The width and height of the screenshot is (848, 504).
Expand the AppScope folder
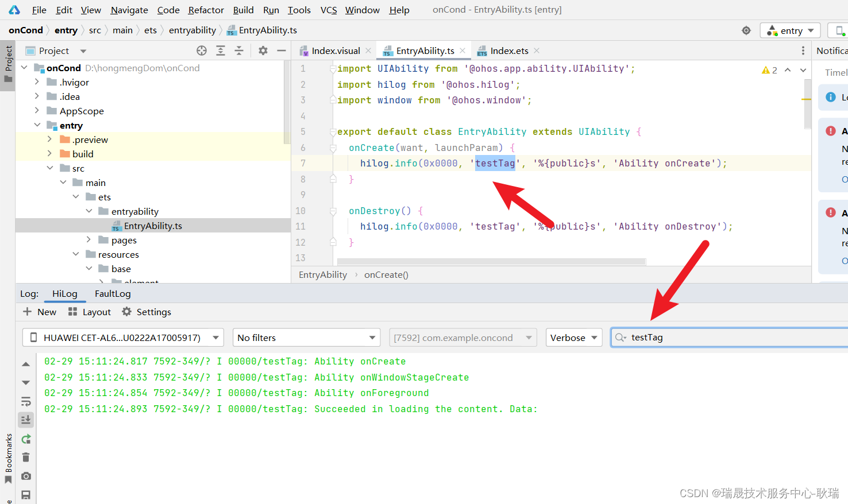click(x=37, y=111)
